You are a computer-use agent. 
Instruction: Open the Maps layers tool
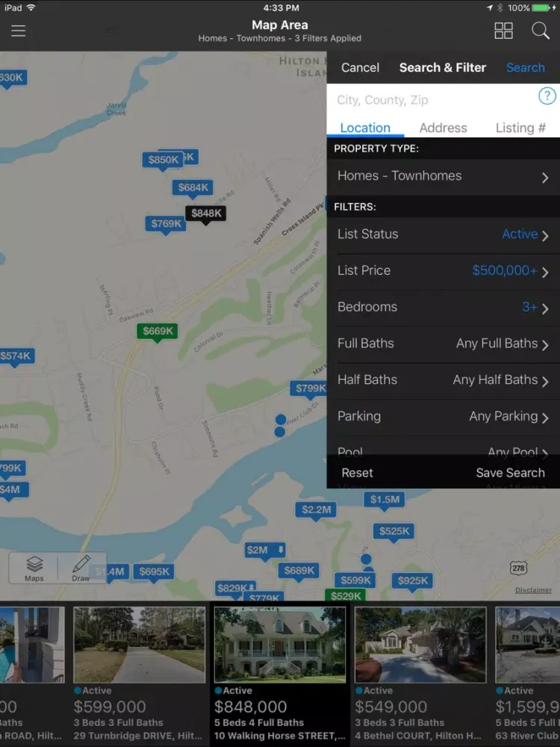coord(34,568)
